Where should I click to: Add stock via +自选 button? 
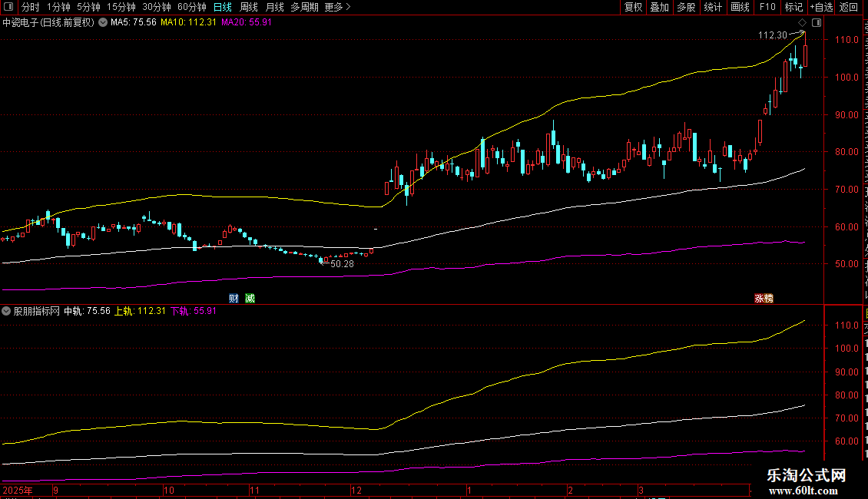click(x=821, y=7)
